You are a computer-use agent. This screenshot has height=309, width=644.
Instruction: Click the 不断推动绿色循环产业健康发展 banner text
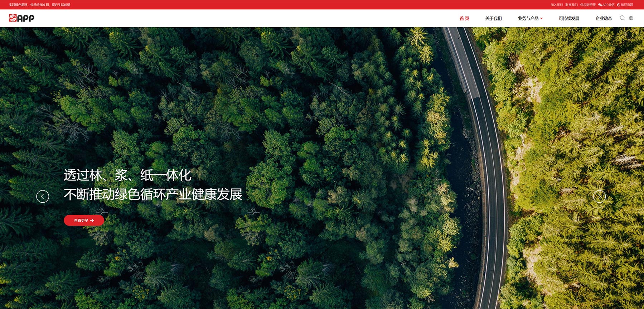tap(153, 194)
